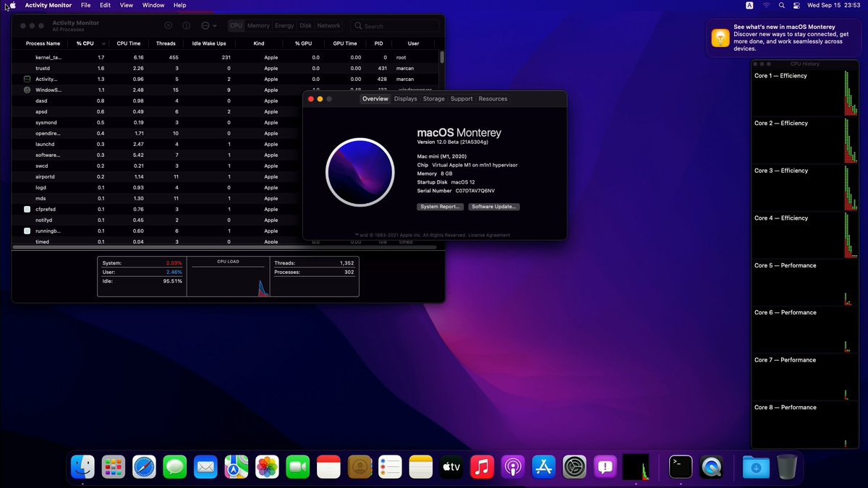Screen dimensions: 868x488
Task: Launch Terminal from the Dock
Action: pyautogui.click(x=681, y=467)
